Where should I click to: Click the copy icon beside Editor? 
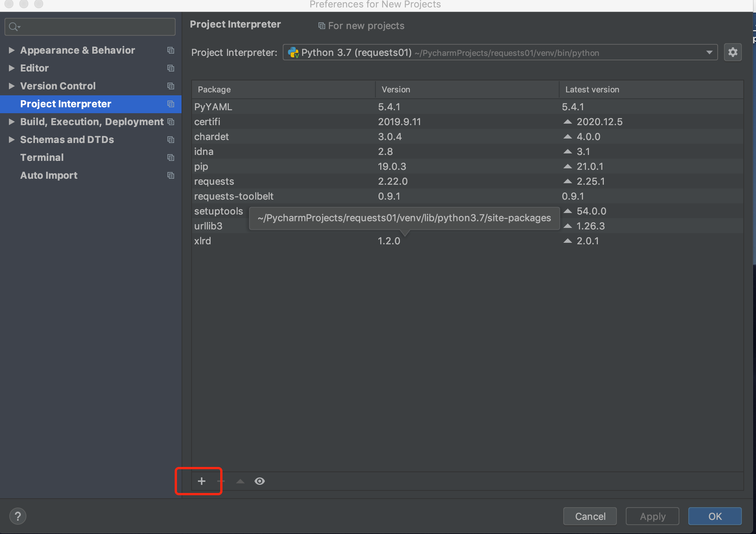(x=171, y=68)
